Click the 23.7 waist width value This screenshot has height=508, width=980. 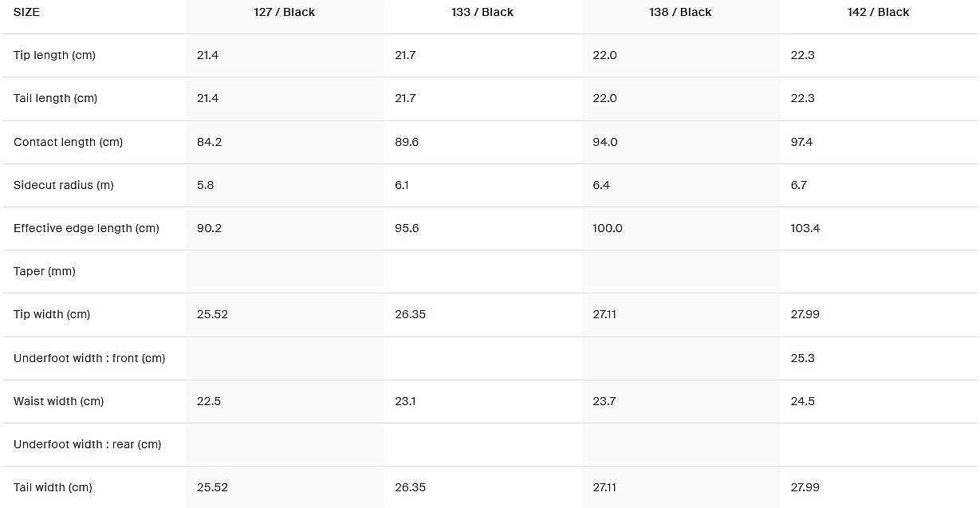tap(604, 401)
